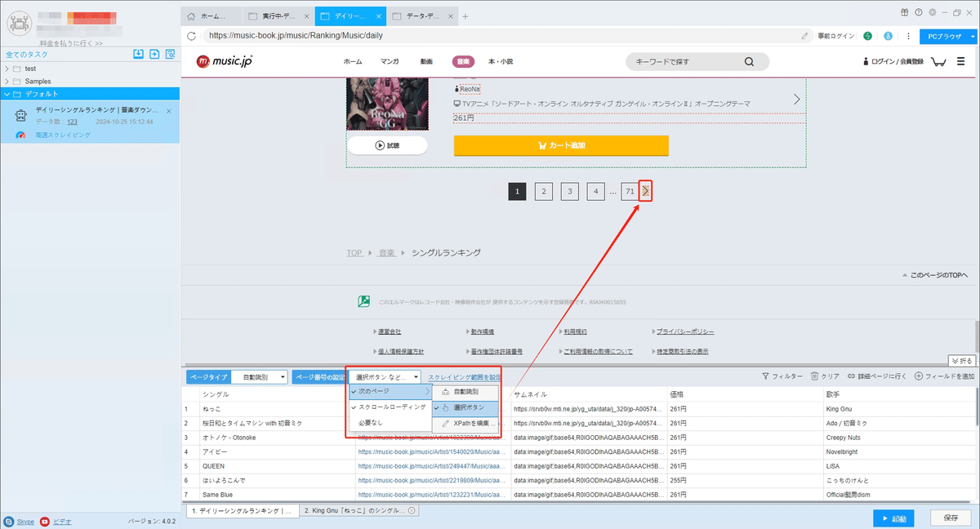Click the Skype icon at bottom left
980x529 pixels.
click(8, 520)
